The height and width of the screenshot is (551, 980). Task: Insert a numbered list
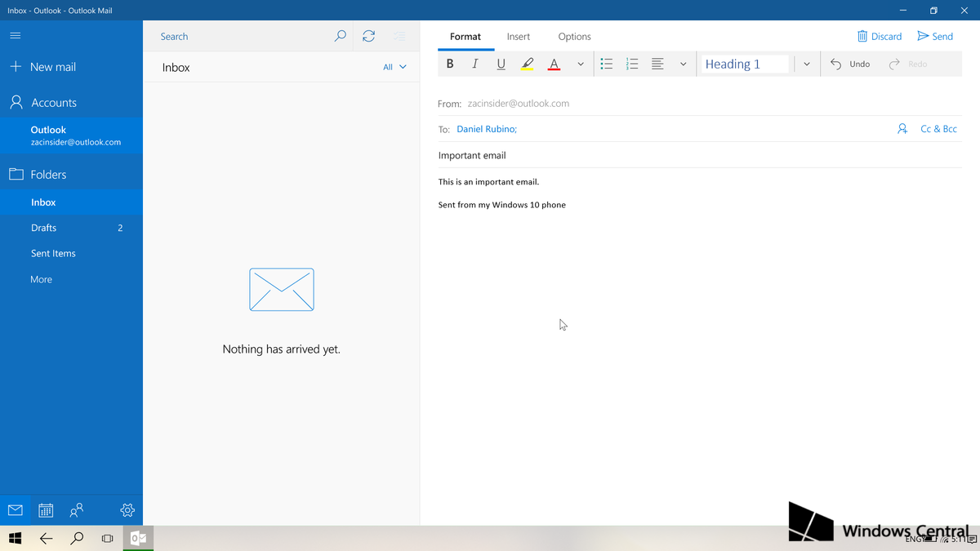click(x=631, y=64)
